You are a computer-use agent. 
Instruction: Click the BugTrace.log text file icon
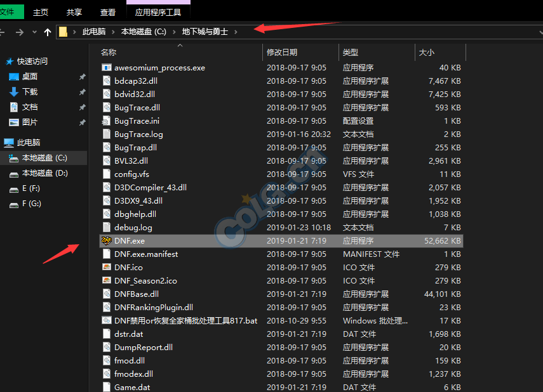[106, 134]
